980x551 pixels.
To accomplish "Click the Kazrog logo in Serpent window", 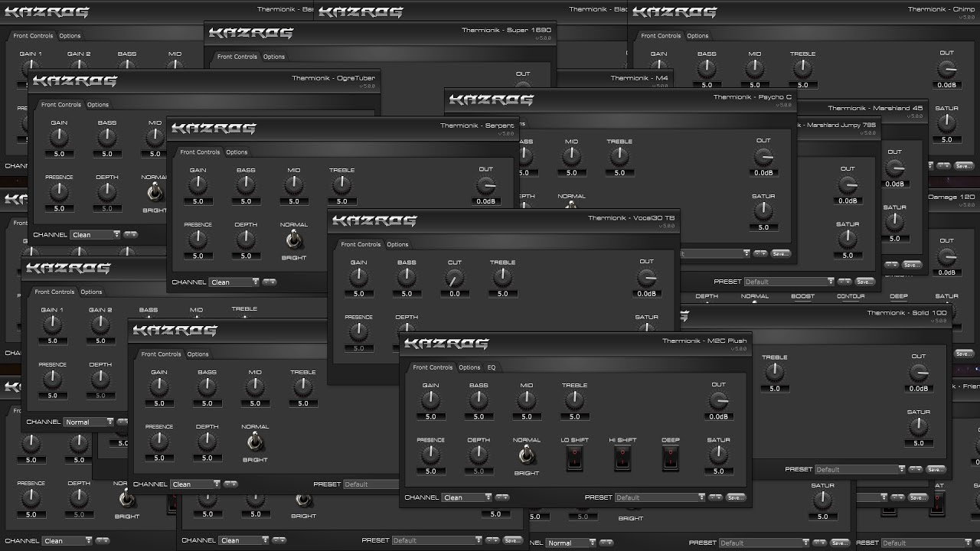I will pyautogui.click(x=212, y=128).
